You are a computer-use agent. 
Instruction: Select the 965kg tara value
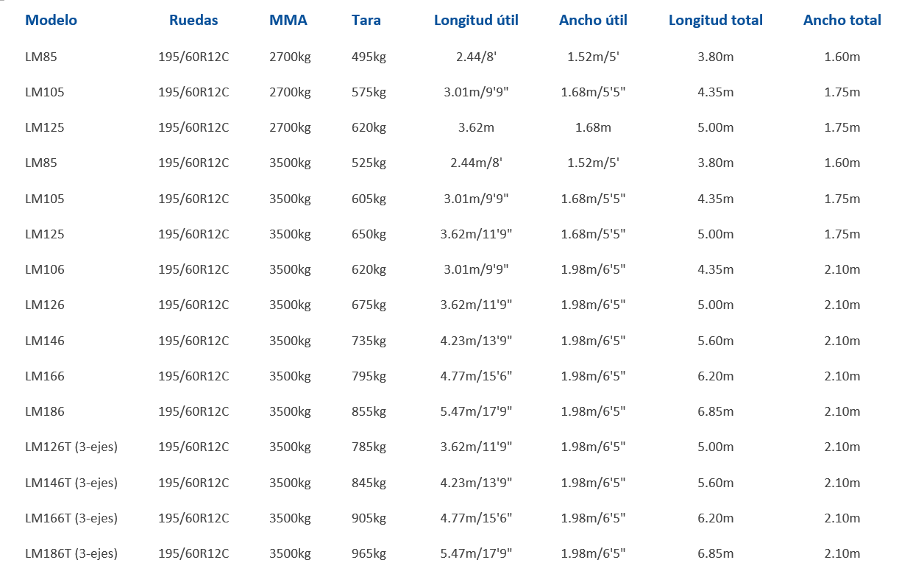[369, 554]
